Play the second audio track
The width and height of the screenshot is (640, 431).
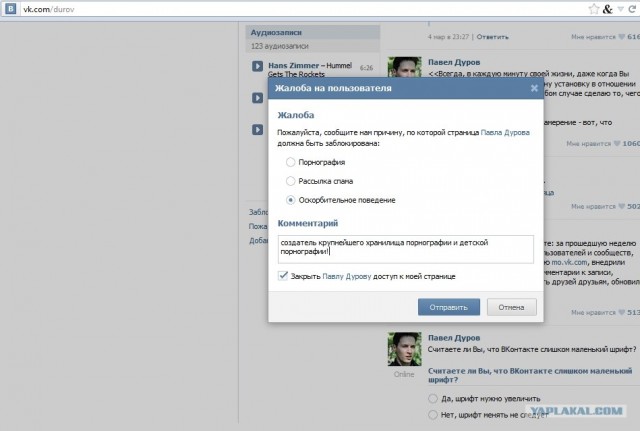click(257, 98)
